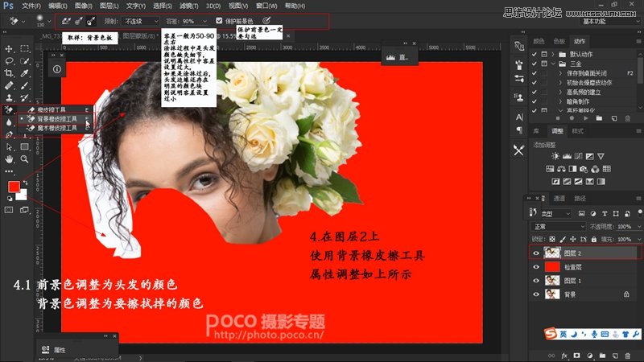
Task: Select the Brush tool
Action: click(25, 85)
